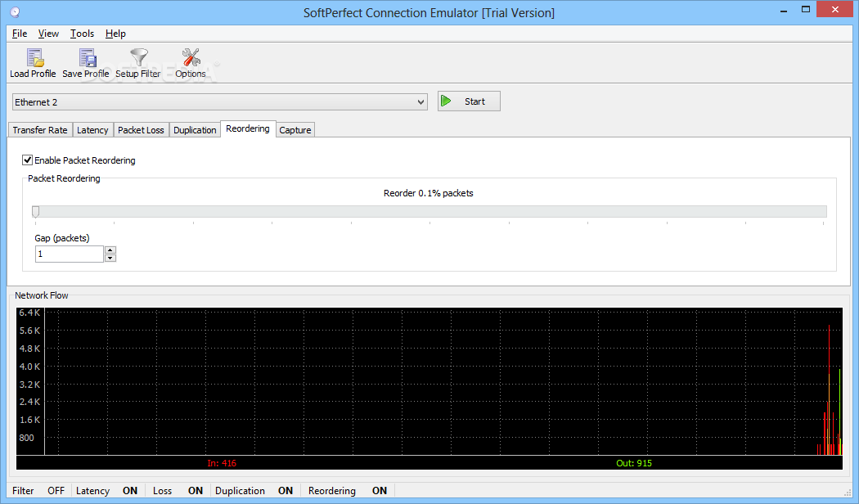Open the File menu
The width and height of the screenshot is (859, 504).
[x=20, y=34]
